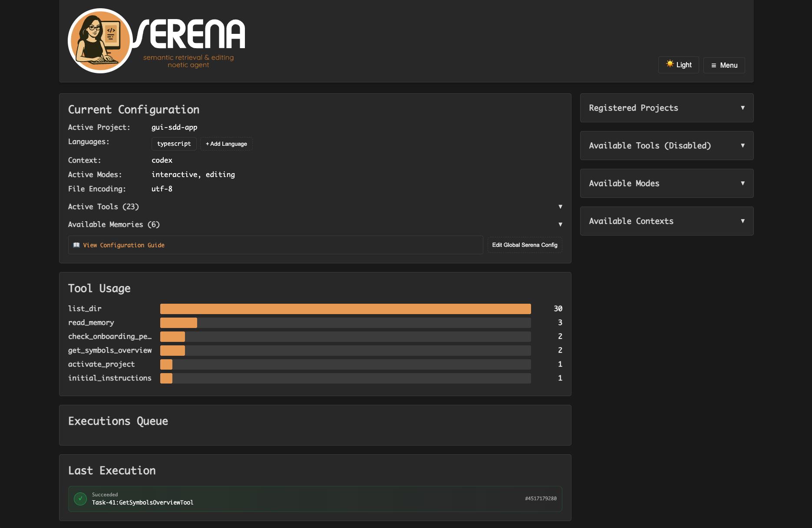Open the hamburger Menu
Viewport: 812px width, 528px height.
[x=724, y=66]
